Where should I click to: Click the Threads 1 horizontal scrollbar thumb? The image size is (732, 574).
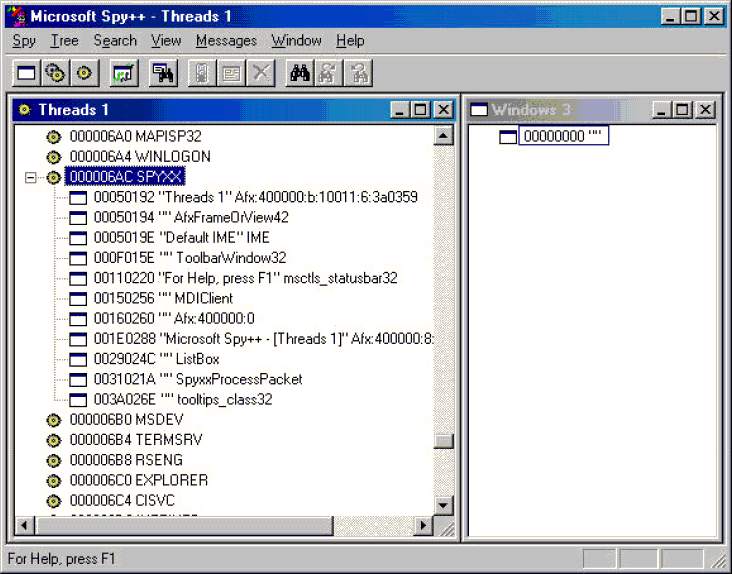click(184, 526)
